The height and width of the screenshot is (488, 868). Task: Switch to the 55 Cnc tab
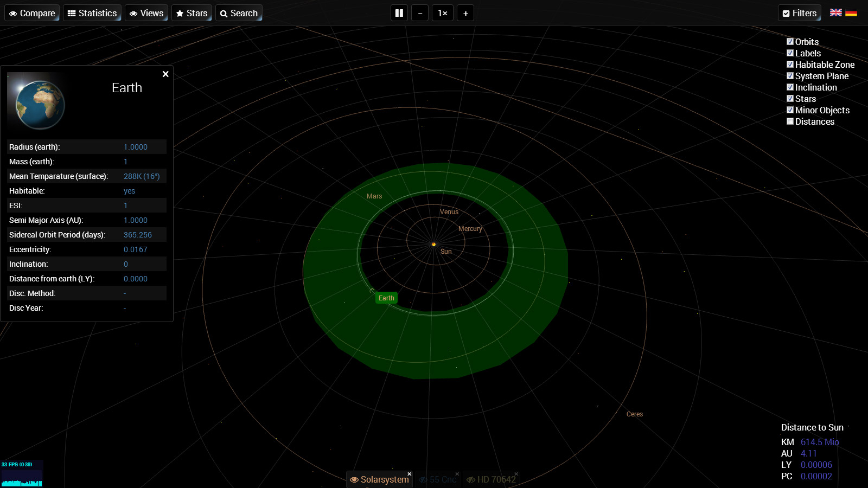click(438, 479)
